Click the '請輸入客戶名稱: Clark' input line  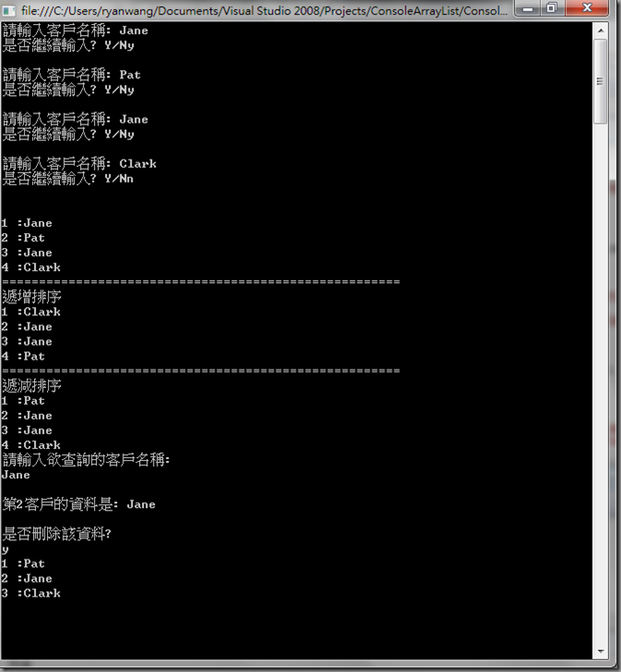coord(79,164)
